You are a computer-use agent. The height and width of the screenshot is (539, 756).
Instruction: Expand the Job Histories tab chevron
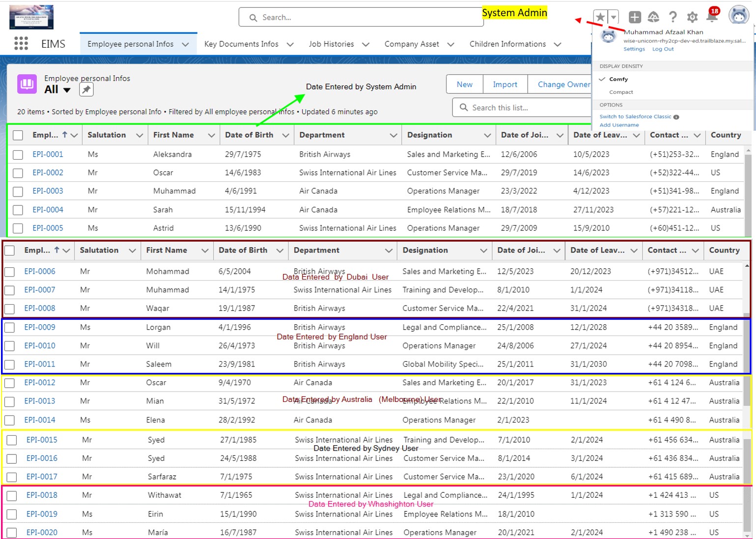(365, 45)
